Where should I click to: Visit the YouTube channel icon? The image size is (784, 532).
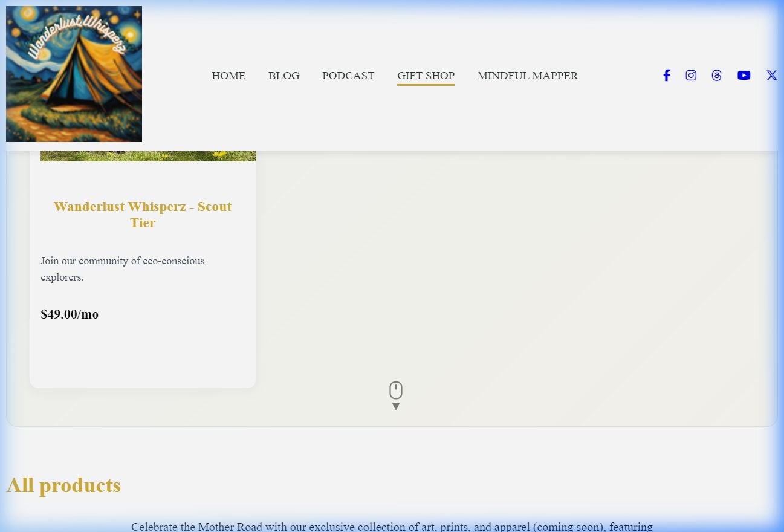(744, 76)
